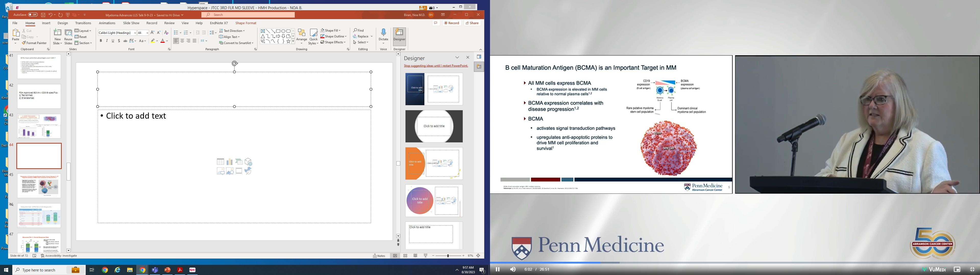Viewport: 980px width, 275px height.
Task: Open PowerPoint from Windows taskbar
Action: 167,270
